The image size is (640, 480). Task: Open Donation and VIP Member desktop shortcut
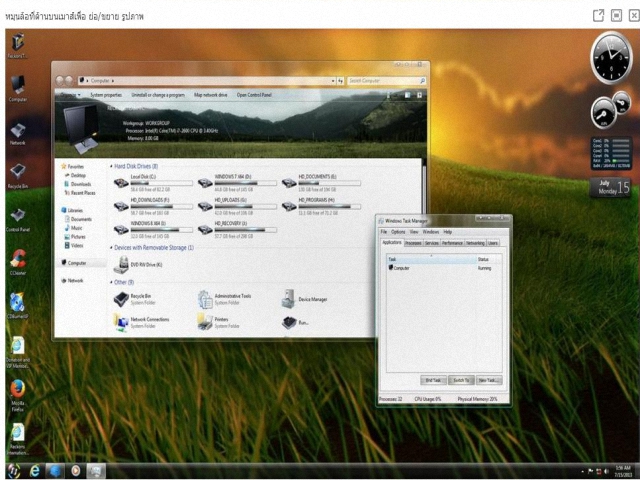click(18, 352)
